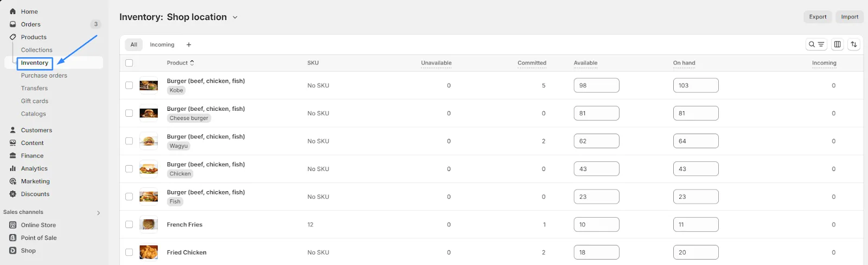Screen dimensions: 868x265
Task: Check the French Fries row checkbox
Action: [129, 224]
